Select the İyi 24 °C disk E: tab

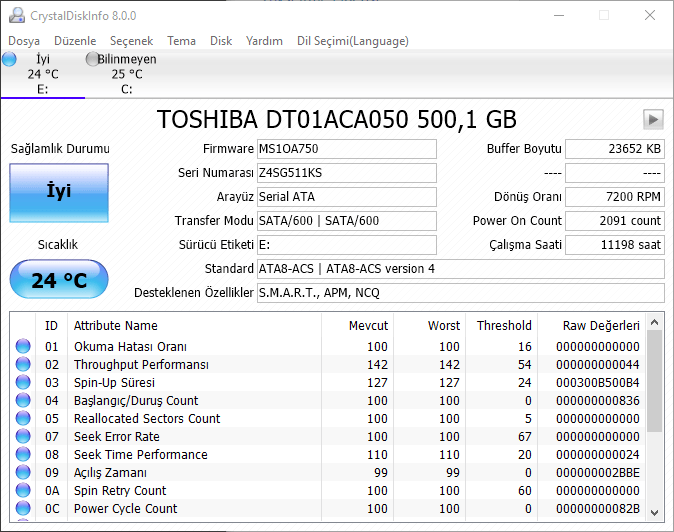pos(42,74)
